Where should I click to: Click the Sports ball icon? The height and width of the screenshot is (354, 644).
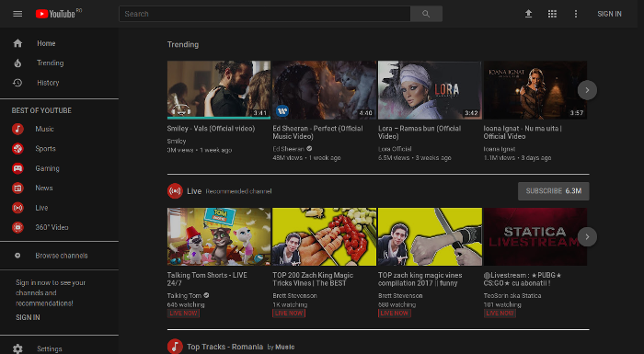click(x=17, y=149)
